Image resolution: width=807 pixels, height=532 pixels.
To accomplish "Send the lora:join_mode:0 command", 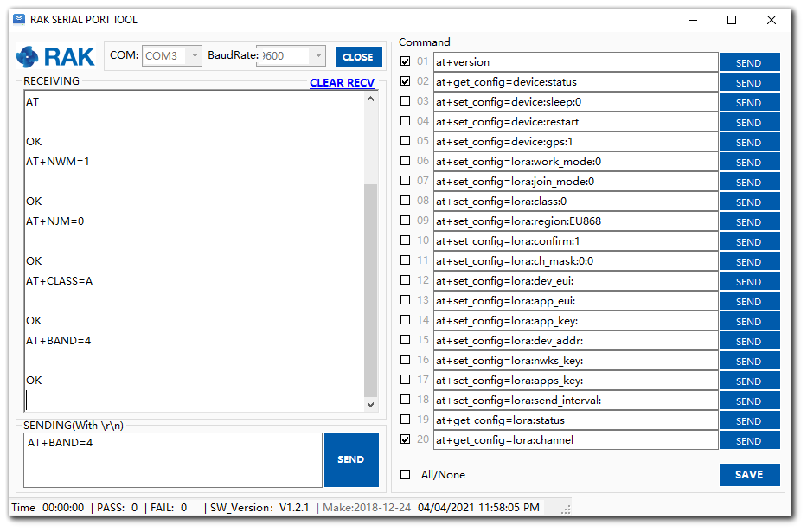I will (x=749, y=182).
